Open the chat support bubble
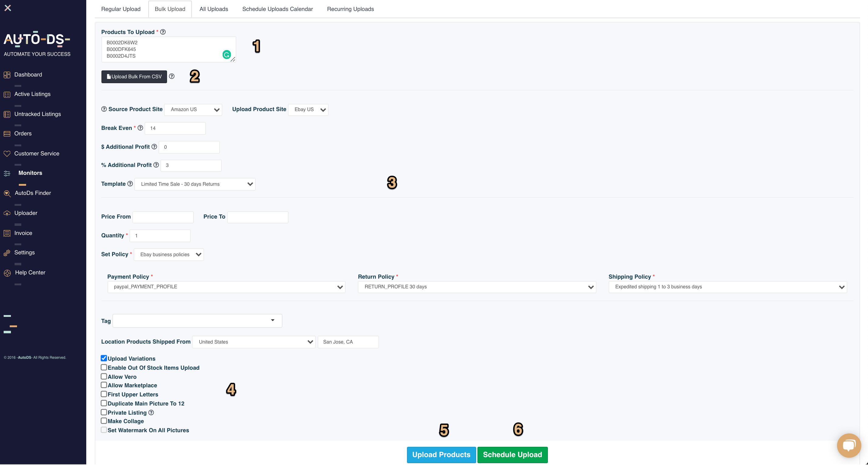This screenshot has height=465, width=868. pos(849,445)
